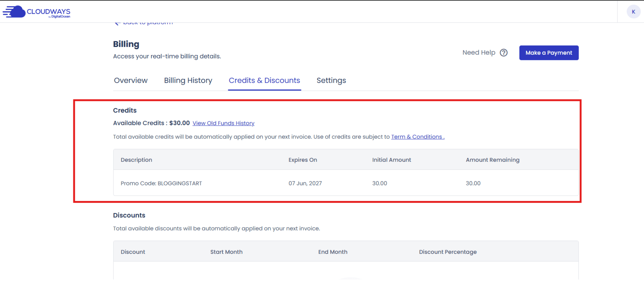Image resolution: width=644 pixels, height=288 pixels.
Task: Click the Cloudways logo
Action: coord(36,12)
